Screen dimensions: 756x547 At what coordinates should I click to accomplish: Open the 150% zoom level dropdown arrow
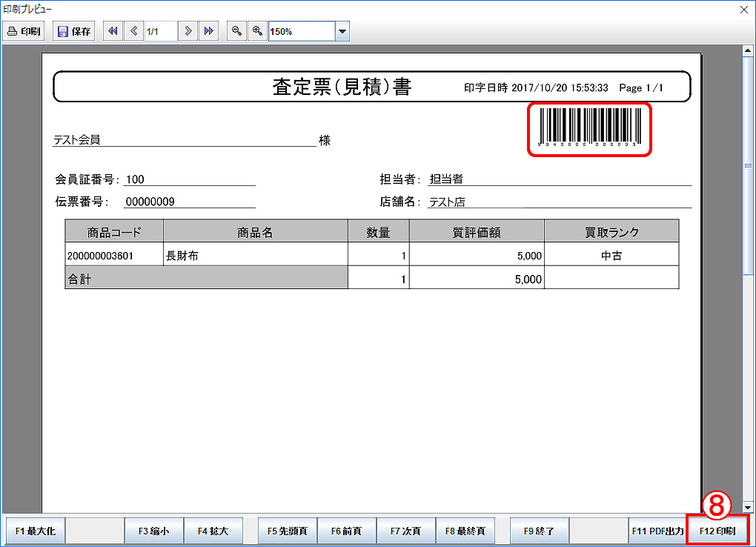coord(342,32)
